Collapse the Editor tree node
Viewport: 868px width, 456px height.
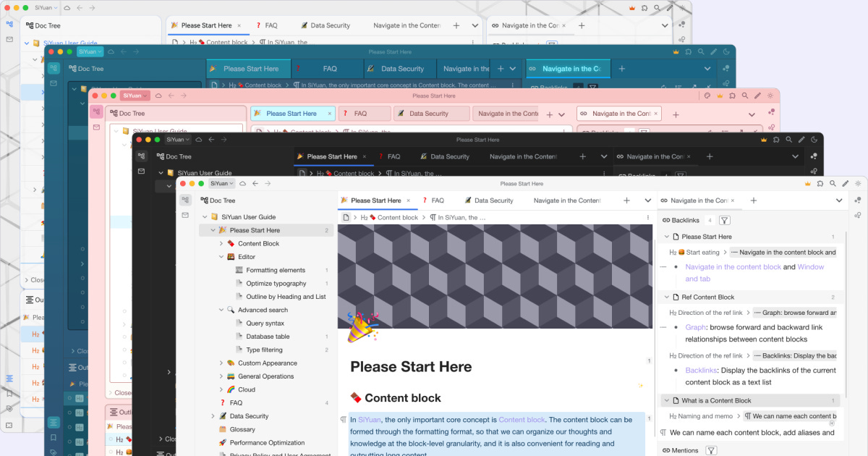[x=221, y=257]
